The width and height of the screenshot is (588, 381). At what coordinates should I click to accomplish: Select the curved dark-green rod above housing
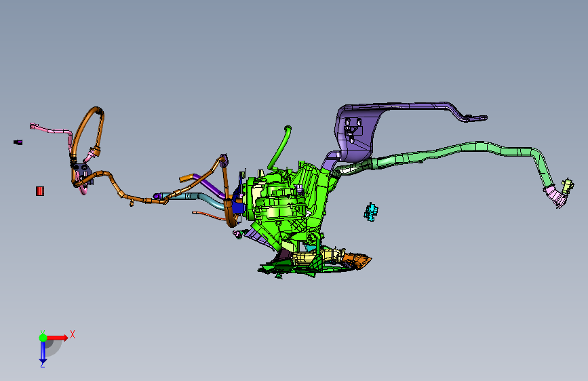(x=279, y=147)
